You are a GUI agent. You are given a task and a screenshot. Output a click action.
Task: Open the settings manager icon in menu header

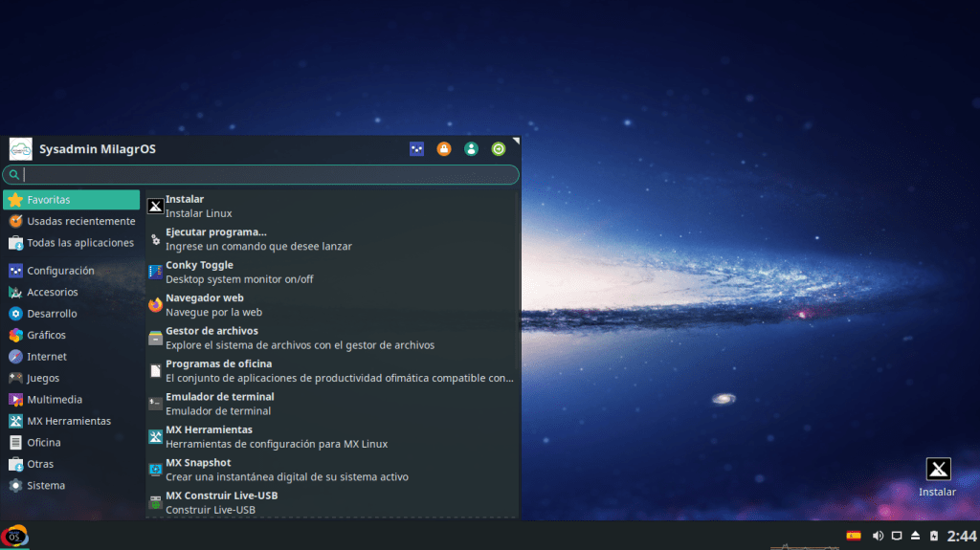pos(416,149)
